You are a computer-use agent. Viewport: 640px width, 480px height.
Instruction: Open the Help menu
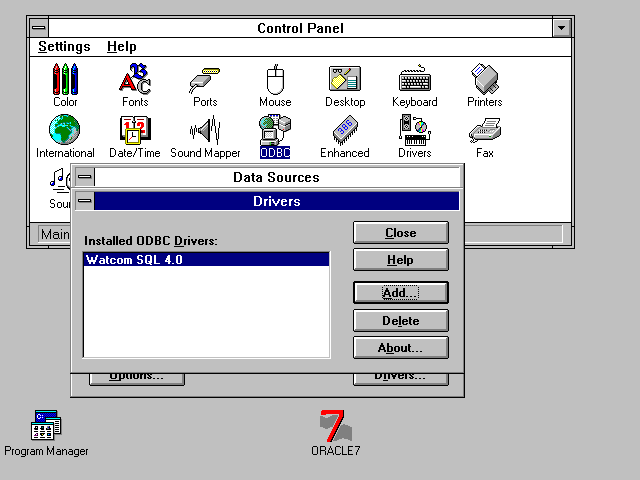tap(122, 47)
